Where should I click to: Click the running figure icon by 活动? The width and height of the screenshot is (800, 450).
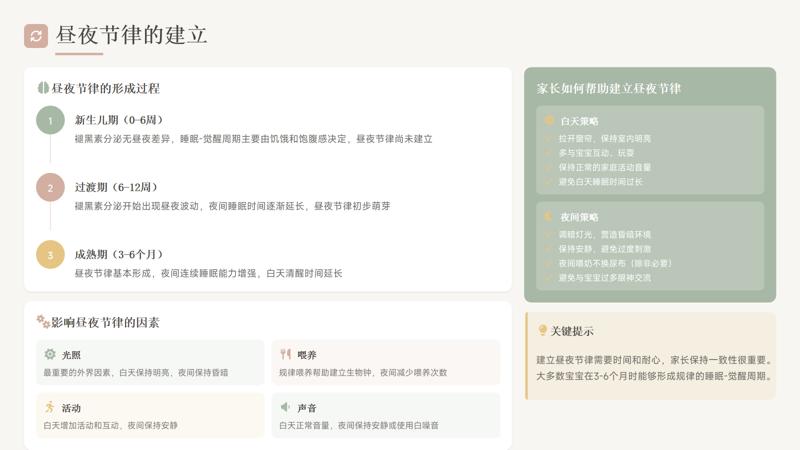[50, 407]
